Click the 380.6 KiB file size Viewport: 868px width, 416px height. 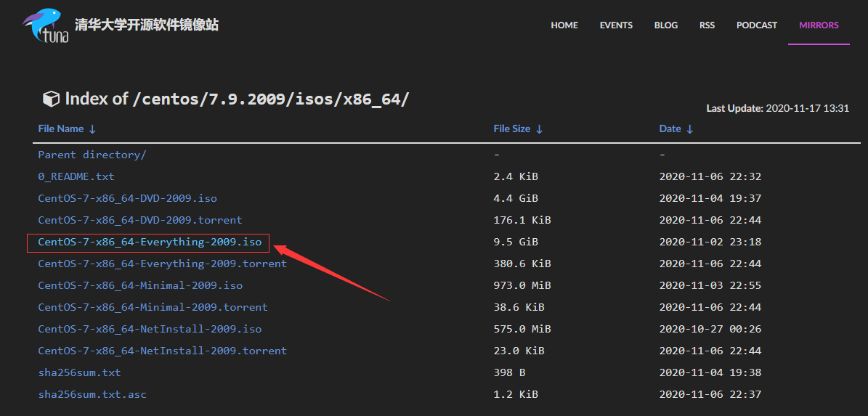pos(522,264)
